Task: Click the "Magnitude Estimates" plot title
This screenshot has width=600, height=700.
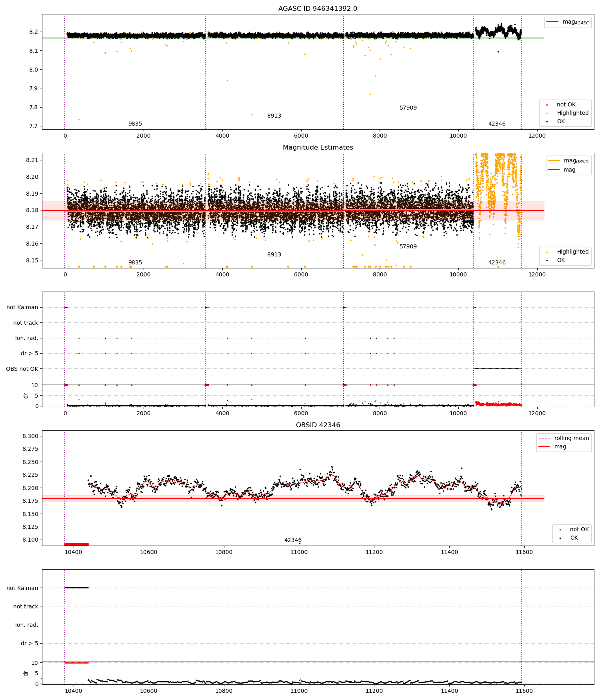Action: click(318, 147)
